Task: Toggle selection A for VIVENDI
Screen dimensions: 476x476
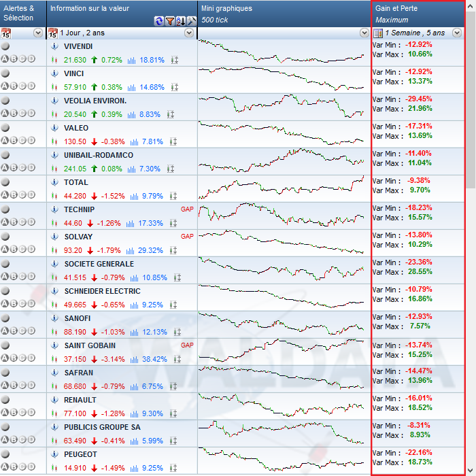Action: tap(5, 59)
